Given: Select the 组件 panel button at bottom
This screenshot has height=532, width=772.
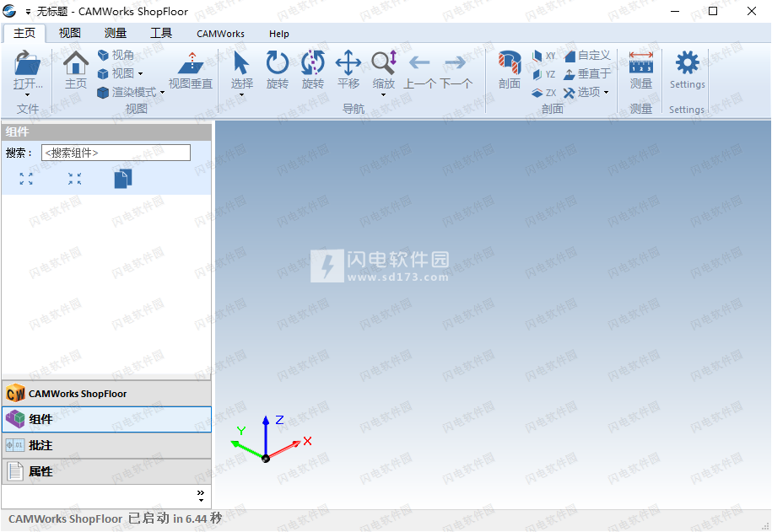Looking at the screenshot, I should pos(106,419).
